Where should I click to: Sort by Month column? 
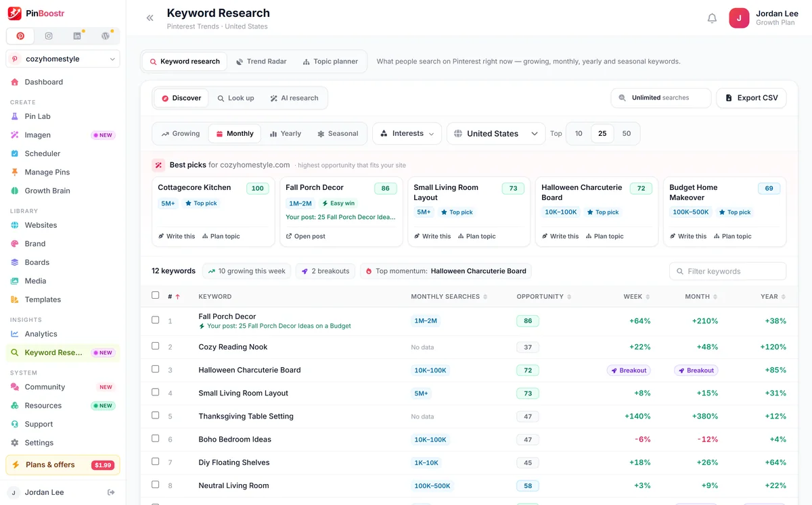point(701,296)
